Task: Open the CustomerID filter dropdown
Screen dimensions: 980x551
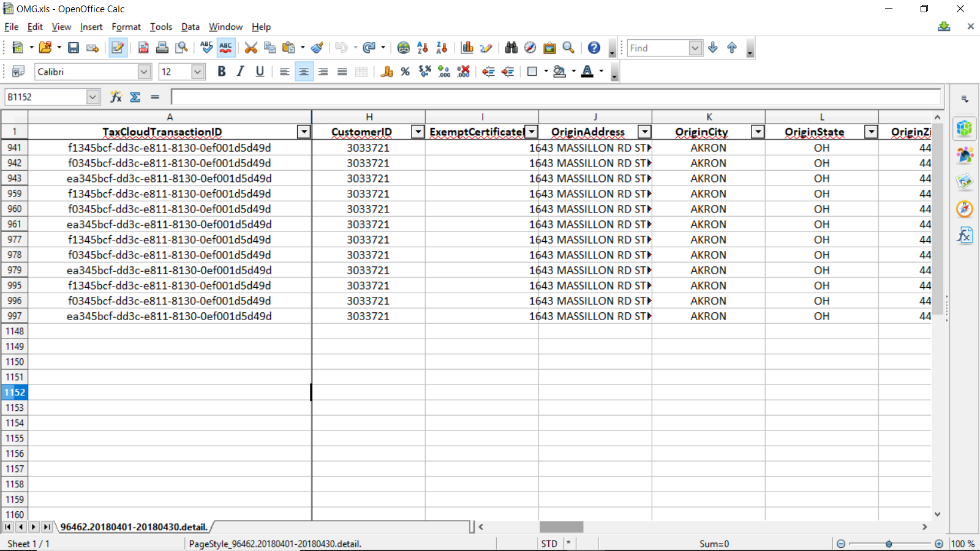Action: tap(418, 132)
